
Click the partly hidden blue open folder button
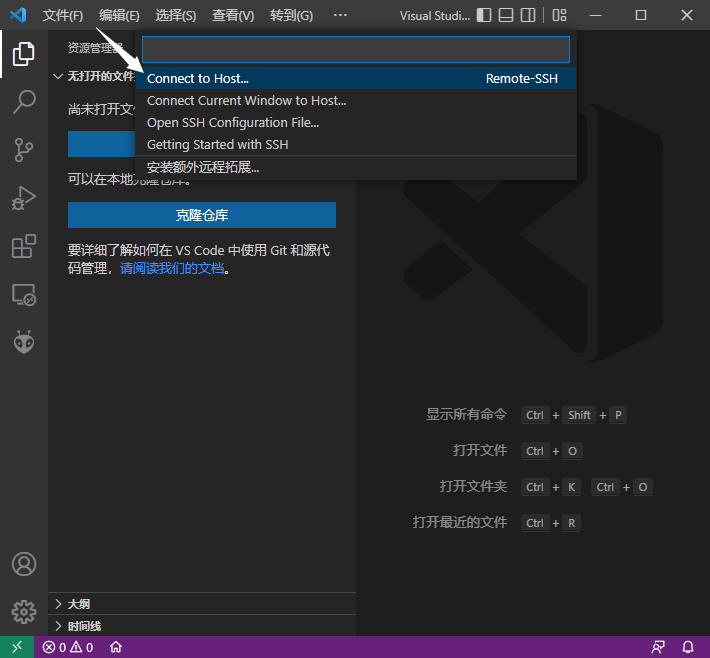tap(101, 144)
